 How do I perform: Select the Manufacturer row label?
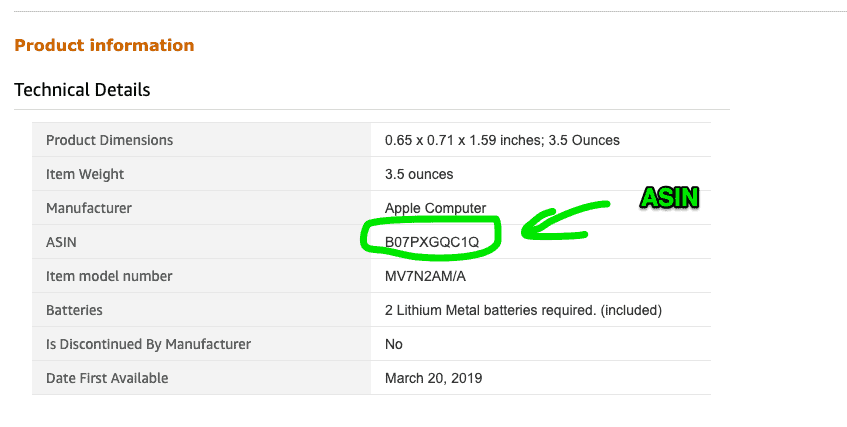[89, 208]
